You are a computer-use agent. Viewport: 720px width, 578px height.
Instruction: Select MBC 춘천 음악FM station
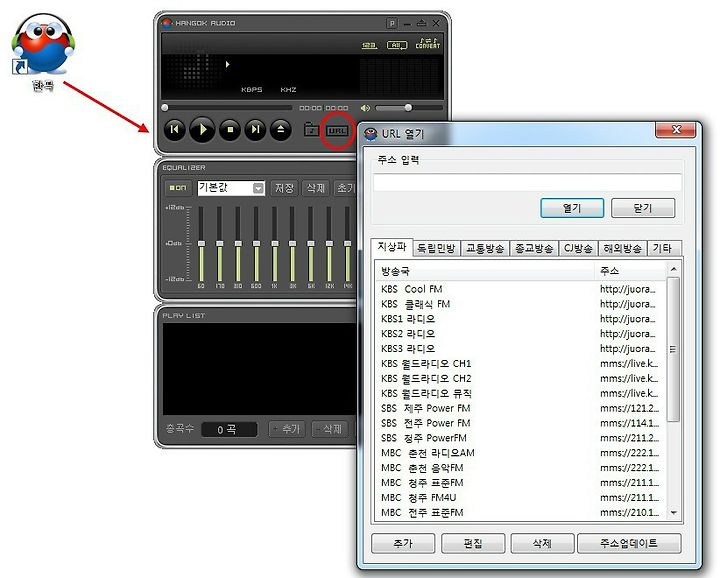pyautogui.click(x=520, y=468)
